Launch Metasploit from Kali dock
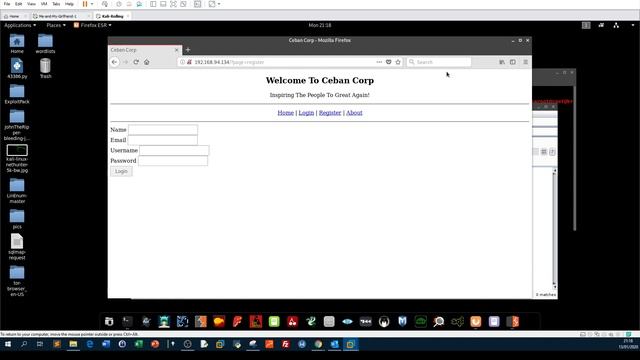Viewport: 640px width, 360px height. (x=402, y=322)
